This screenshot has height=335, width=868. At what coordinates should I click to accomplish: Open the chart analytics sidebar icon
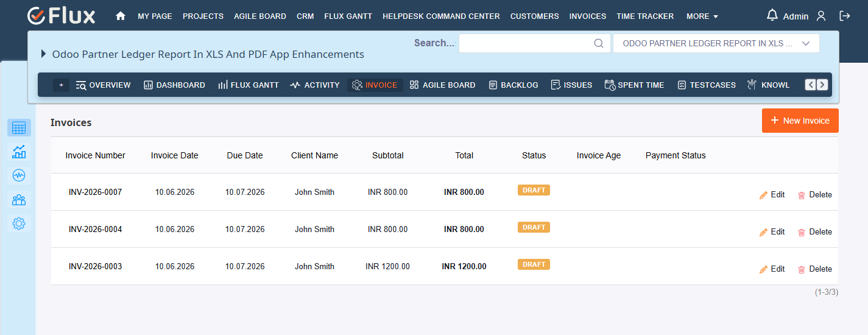19,152
